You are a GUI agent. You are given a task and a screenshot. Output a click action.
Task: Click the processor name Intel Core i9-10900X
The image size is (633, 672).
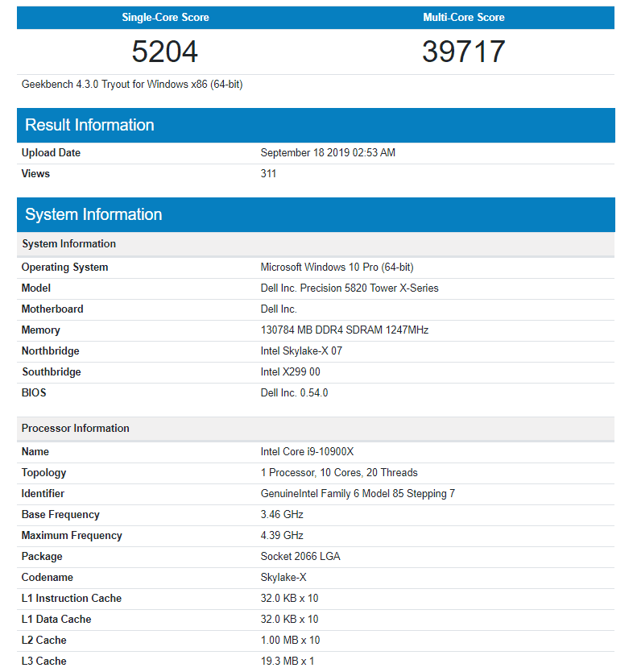click(307, 452)
